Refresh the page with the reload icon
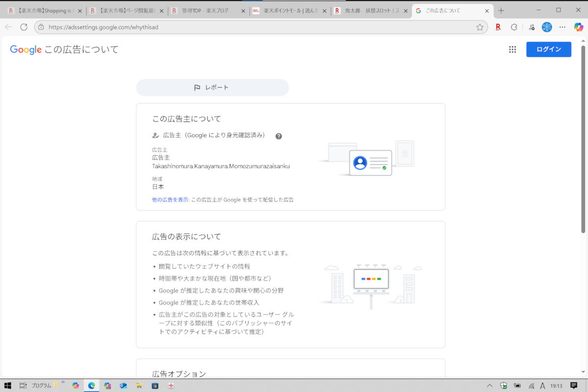 tap(24, 27)
